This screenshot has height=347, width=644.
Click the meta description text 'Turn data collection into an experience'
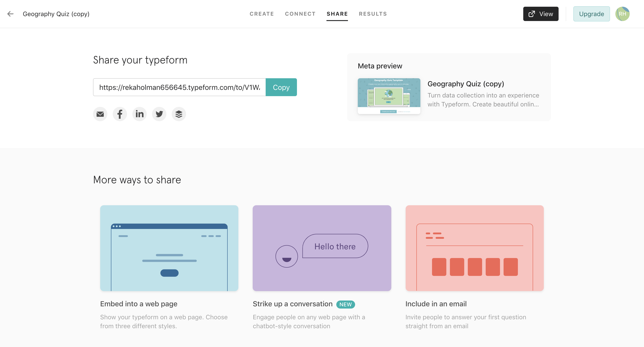tap(483, 95)
